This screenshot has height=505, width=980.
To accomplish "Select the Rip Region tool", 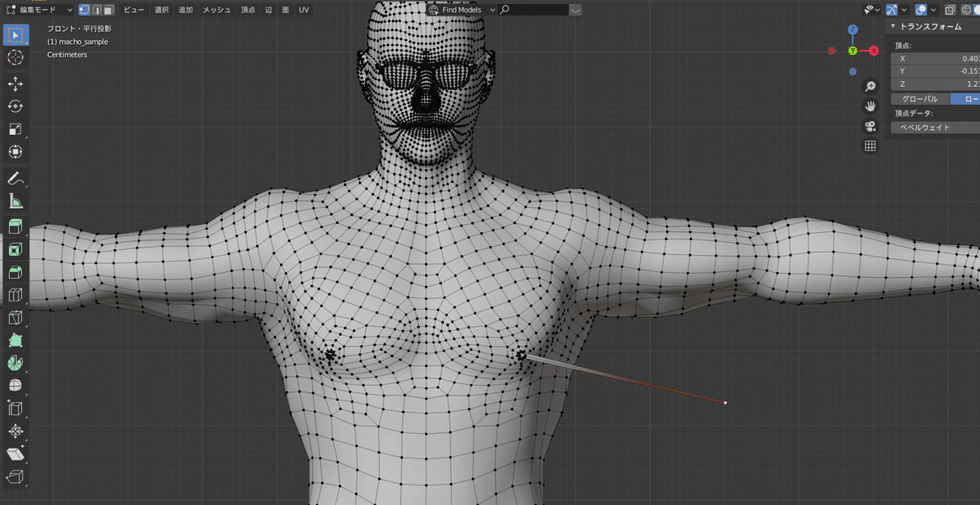I will [16, 476].
